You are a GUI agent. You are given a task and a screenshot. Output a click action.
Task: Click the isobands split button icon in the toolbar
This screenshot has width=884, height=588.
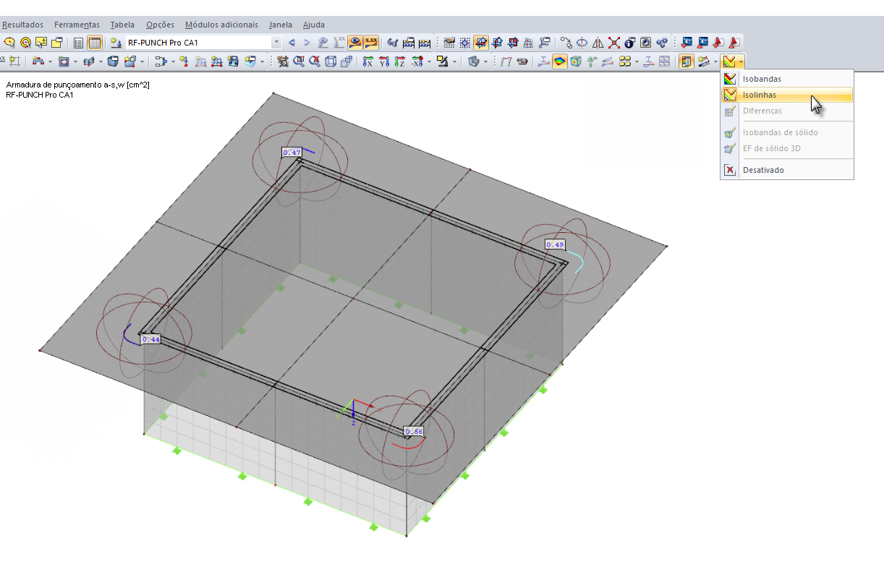(729, 61)
